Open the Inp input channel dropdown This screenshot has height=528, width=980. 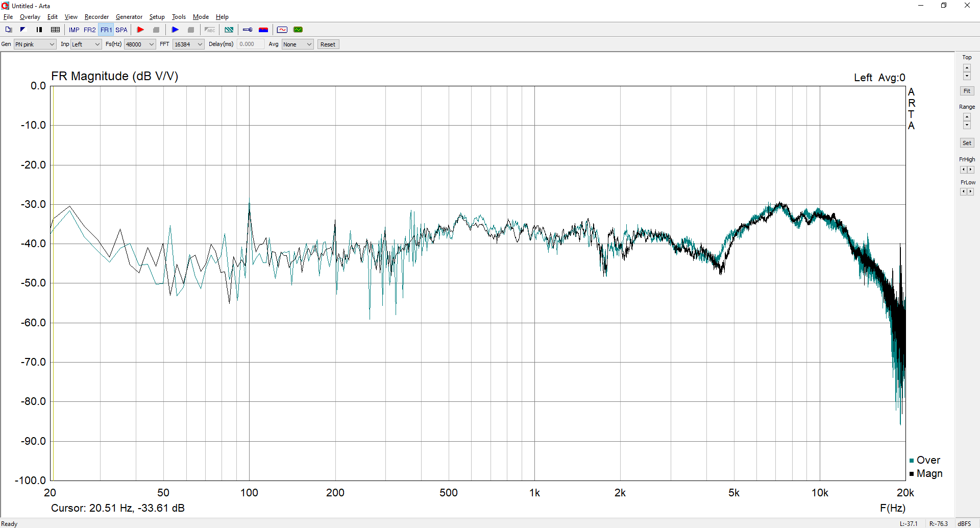[x=86, y=44]
